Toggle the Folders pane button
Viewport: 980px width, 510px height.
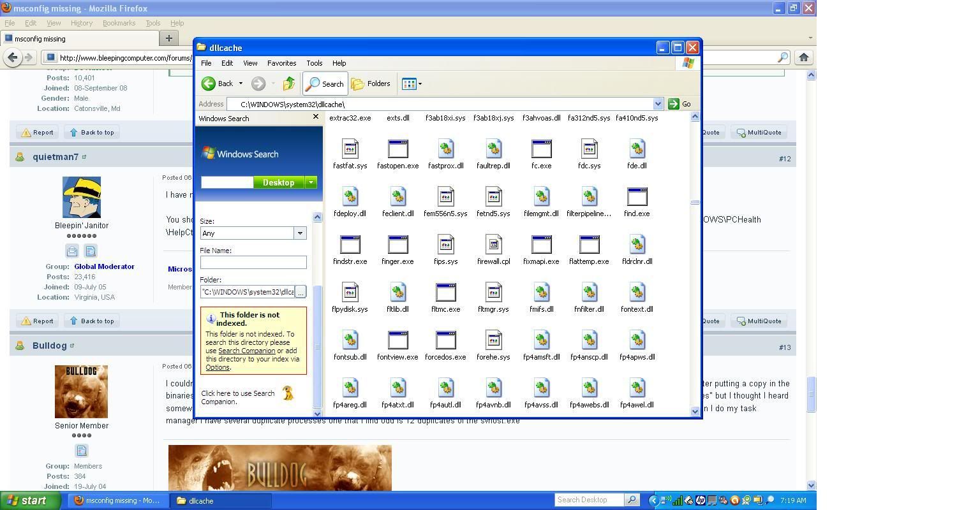click(x=371, y=84)
